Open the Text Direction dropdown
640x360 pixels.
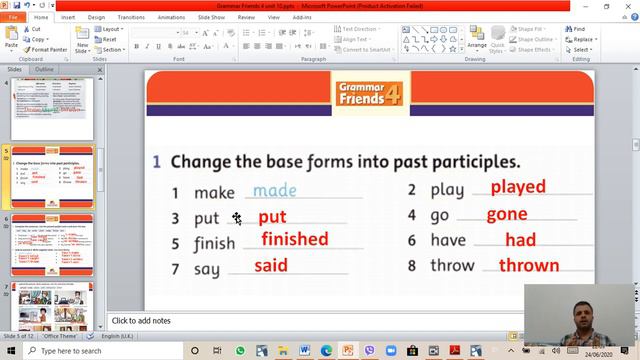click(358, 29)
